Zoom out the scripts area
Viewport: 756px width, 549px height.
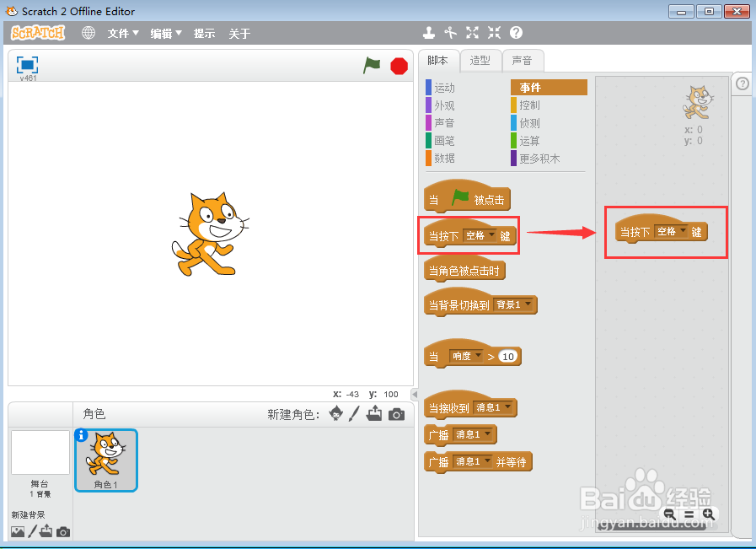[670, 514]
